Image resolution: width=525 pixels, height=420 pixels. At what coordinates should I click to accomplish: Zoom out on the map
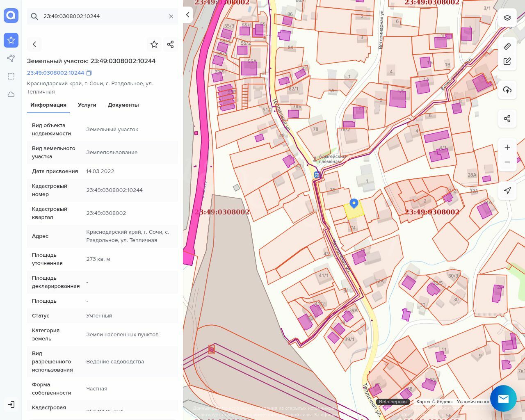[507, 162]
